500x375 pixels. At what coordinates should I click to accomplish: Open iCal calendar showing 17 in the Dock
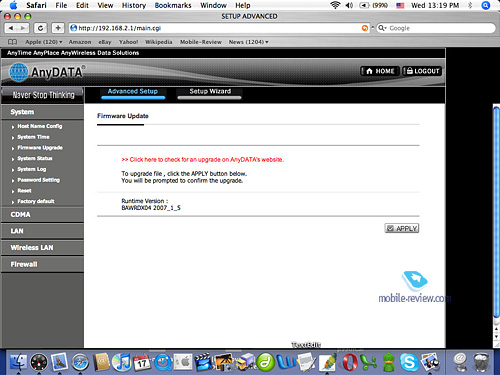tap(142, 362)
